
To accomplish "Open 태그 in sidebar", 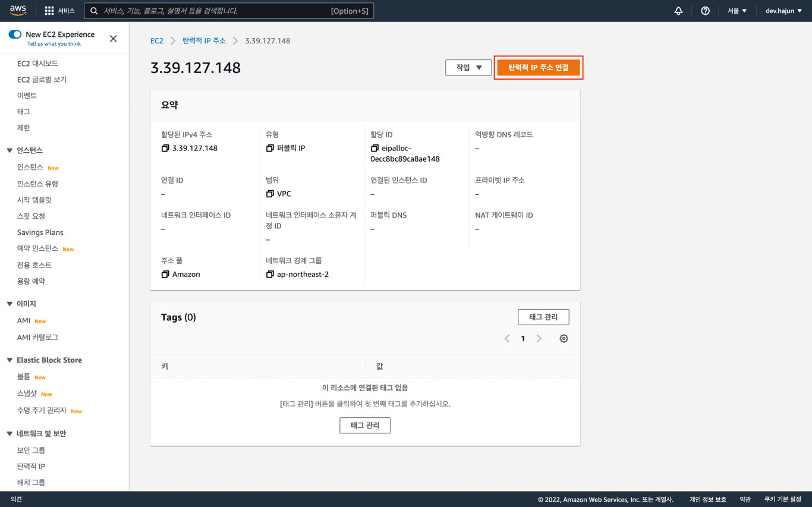I will (x=23, y=112).
